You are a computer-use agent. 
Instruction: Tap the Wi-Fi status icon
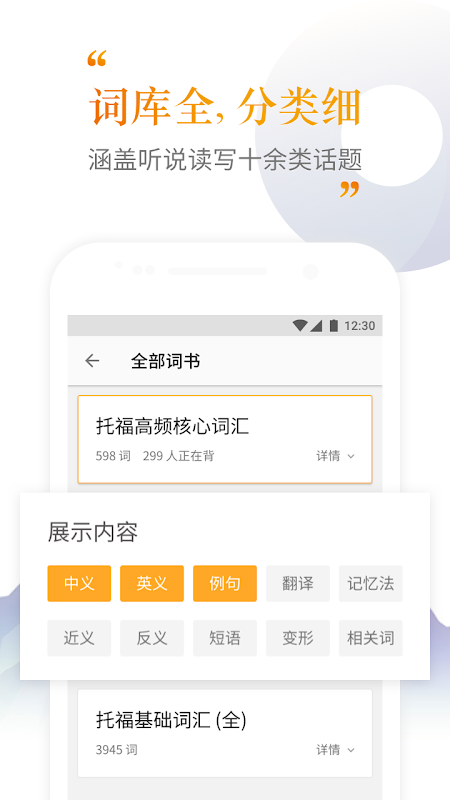click(300, 326)
